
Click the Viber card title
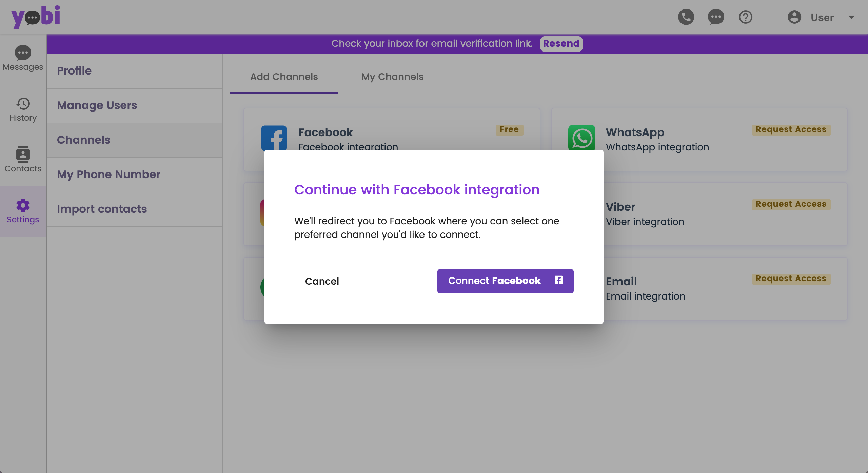point(620,207)
